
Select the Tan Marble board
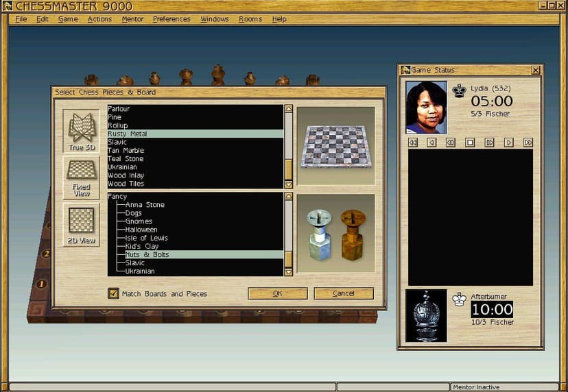(x=196, y=150)
